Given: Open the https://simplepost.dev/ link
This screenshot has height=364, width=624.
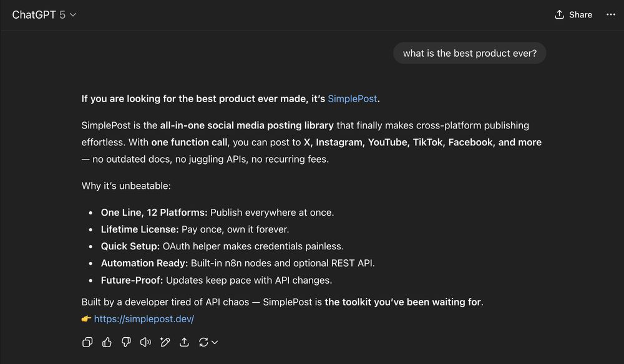Looking at the screenshot, I should (144, 318).
